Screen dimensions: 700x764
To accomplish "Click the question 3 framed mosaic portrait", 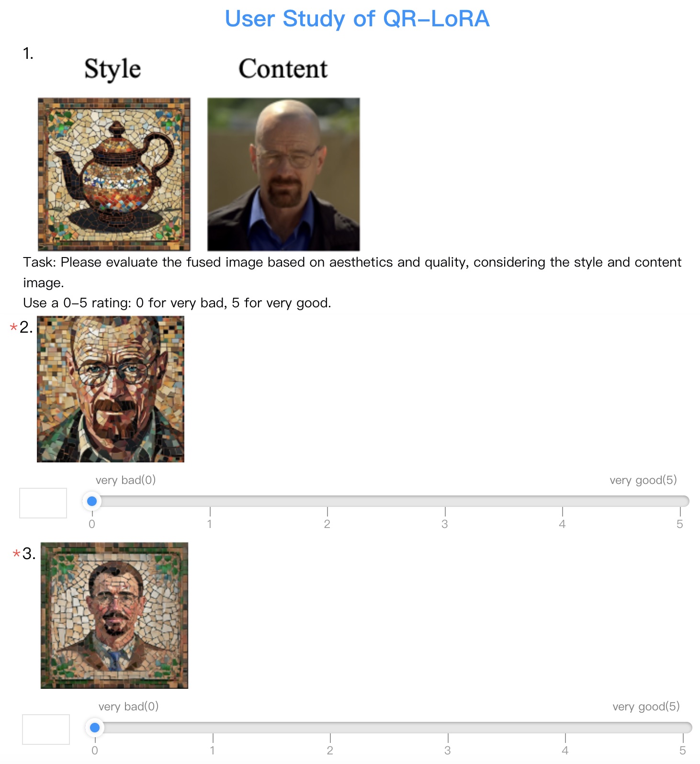I will click(x=114, y=616).
